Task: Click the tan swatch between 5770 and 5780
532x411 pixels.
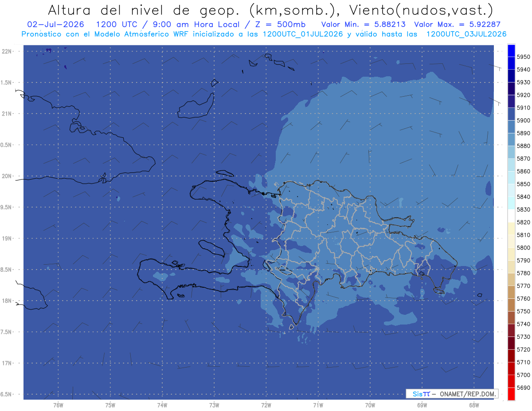Action: [511, 279]
